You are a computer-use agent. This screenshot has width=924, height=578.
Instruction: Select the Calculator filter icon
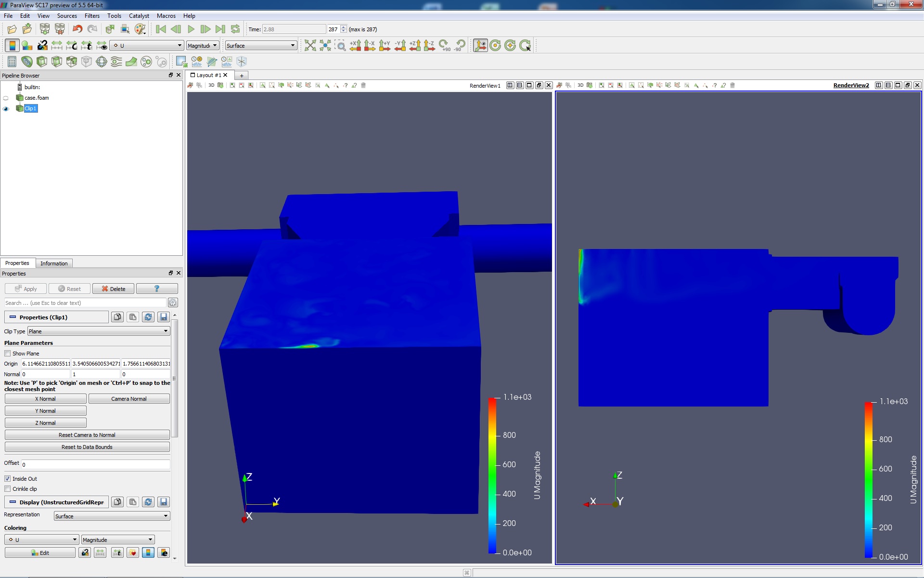(12, 62)
